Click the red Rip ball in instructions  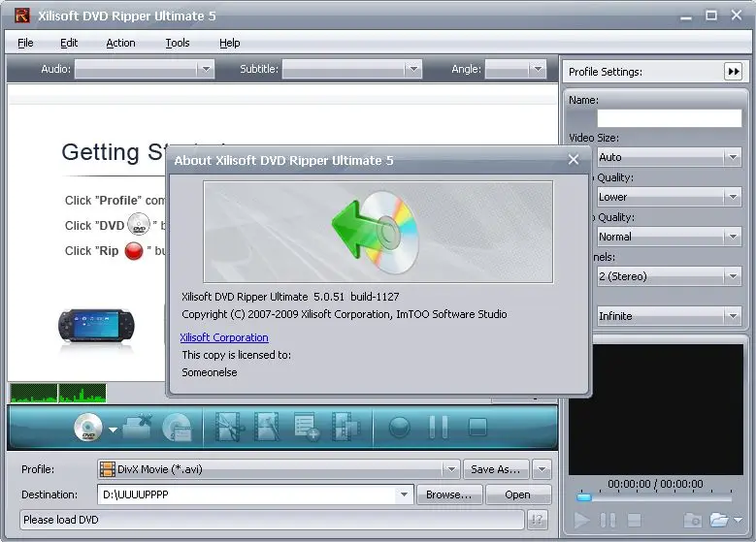pos(134,251)
